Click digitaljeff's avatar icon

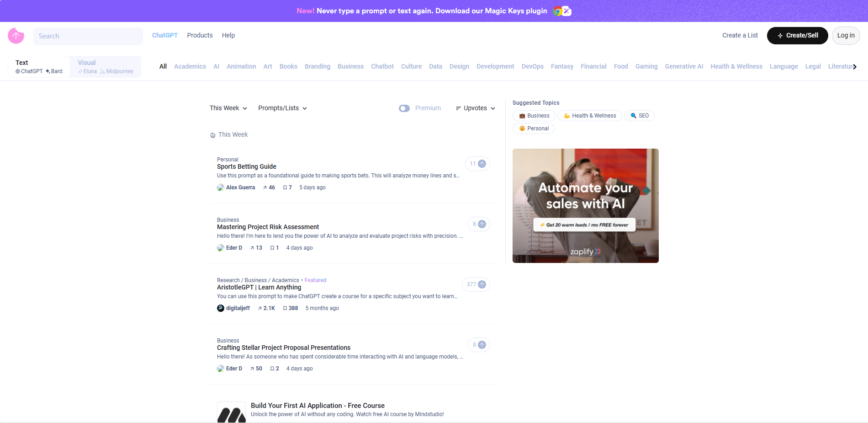click(x=221, y=308)
